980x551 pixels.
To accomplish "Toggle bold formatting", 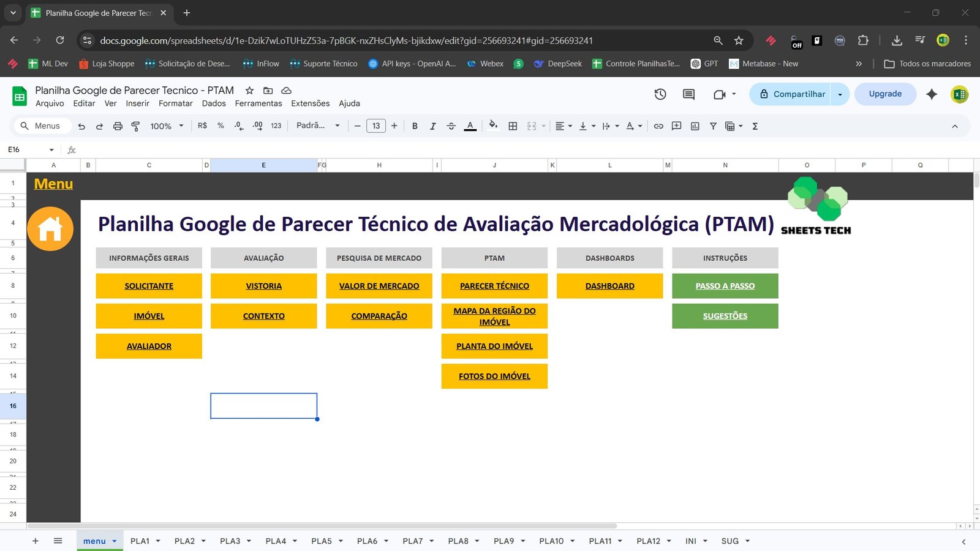I will pos(415,126).
